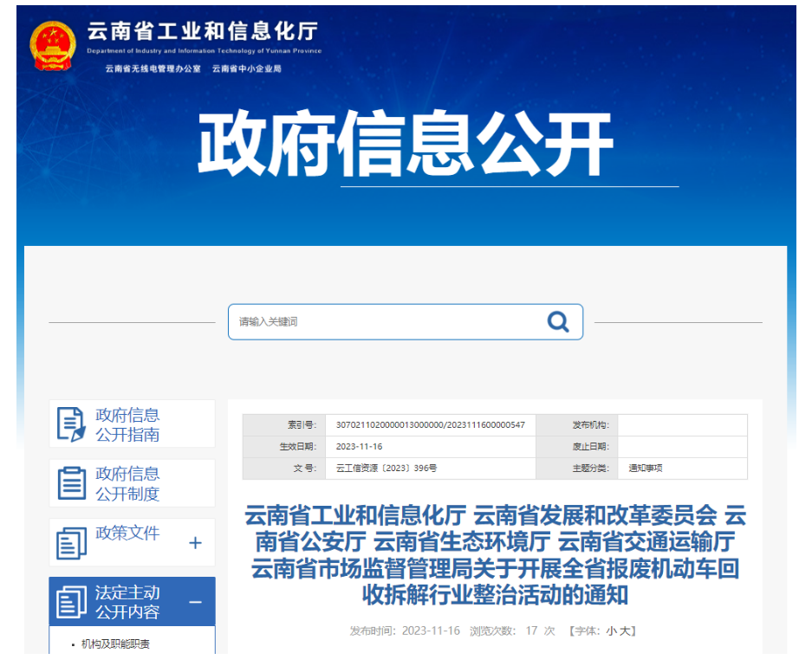Click the 政策文件 stacked pages icon
812x666 pixels.
71,543
